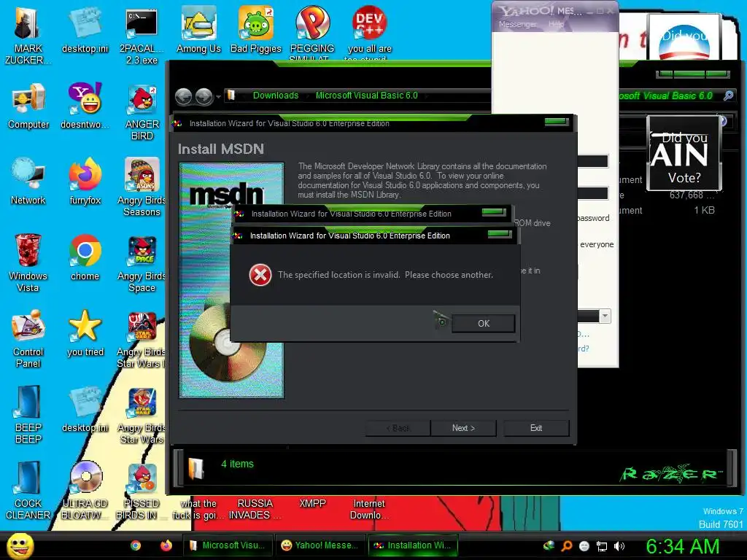Click the Yahoo smiley tray icon
This screenshot has height=560, width=747.
[584, 546]
